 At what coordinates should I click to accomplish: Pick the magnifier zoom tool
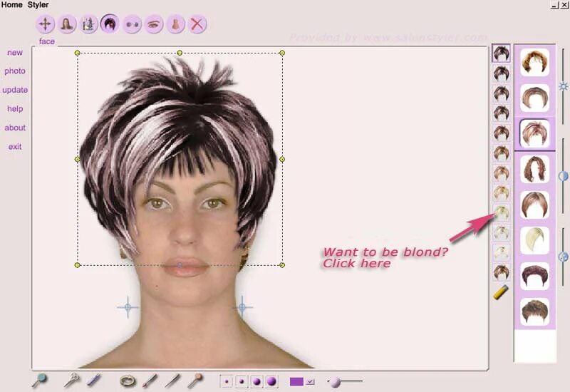(39, 381)
